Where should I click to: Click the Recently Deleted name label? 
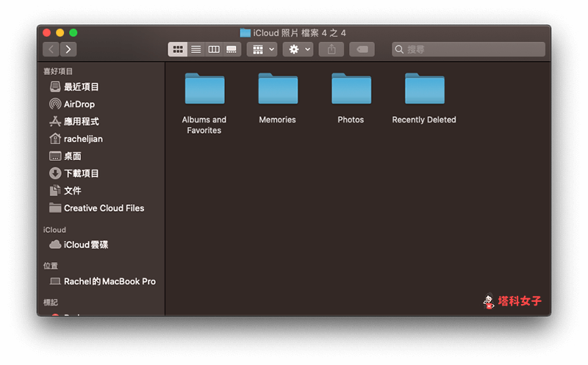pos(424,120)
